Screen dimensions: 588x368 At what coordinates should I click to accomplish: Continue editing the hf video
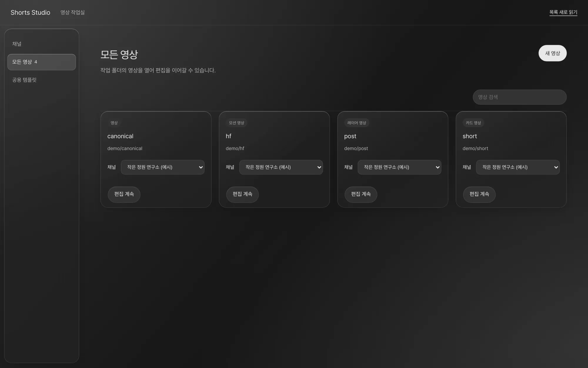click(x=242, y=194)
